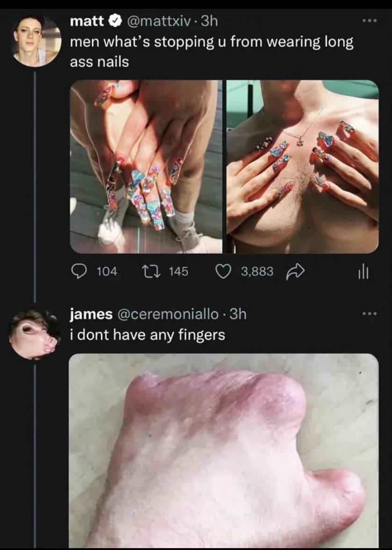This screenshot has width=392, height=550.
Task: Open james's profile avatar
Action: 35,333
